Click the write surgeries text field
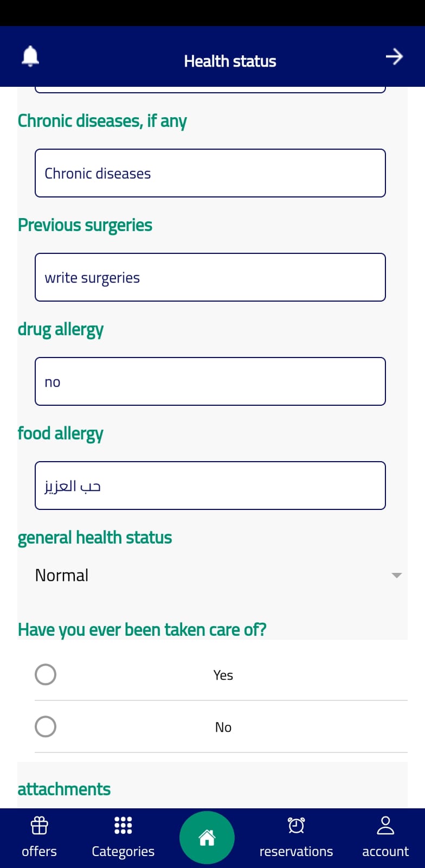The image size is (425, 868). [x=210, y=277]
